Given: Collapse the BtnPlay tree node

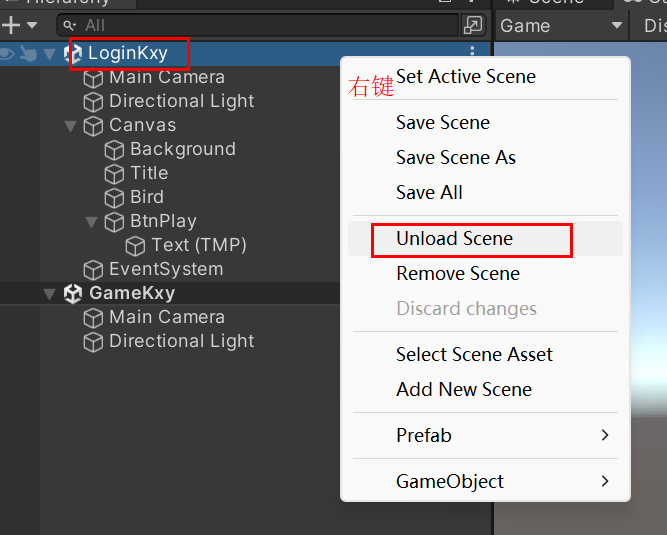Looking at the screenshot, I should [91, 222].
